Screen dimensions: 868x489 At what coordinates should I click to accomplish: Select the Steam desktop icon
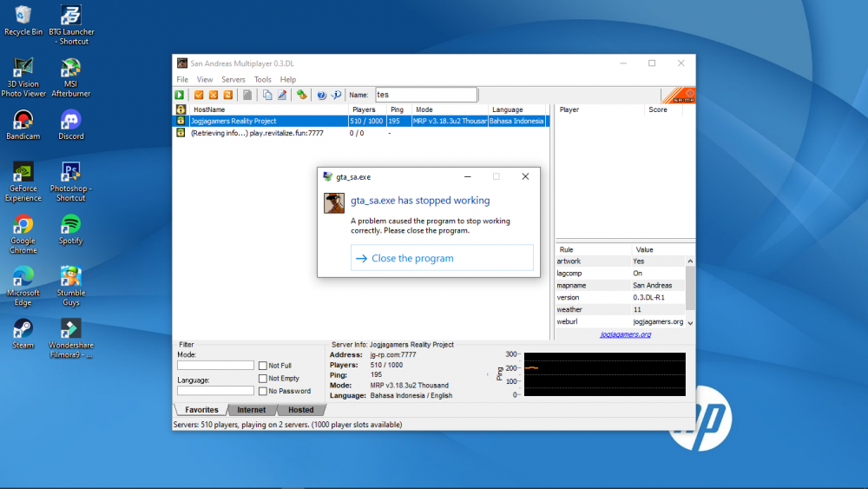(23, 334)
